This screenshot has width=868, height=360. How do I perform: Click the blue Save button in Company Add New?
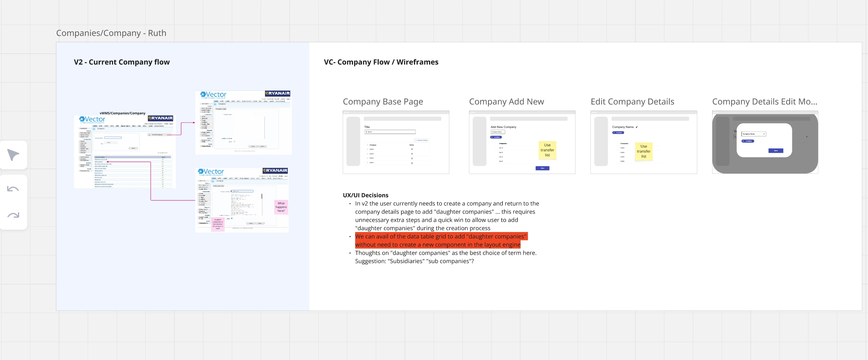pos(543,168)
